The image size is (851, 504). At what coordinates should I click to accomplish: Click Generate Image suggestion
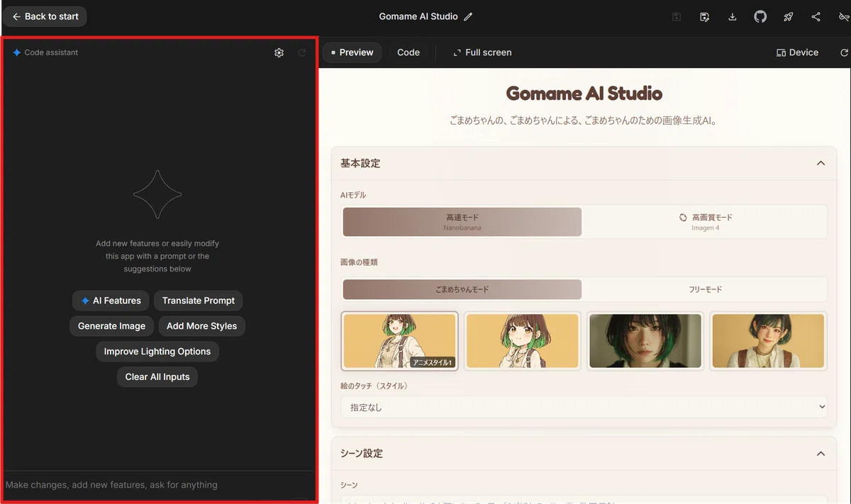click(x=111, y=326)
